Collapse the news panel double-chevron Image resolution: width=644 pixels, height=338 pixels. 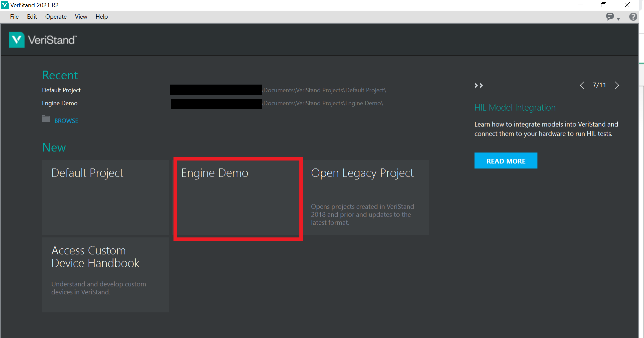[x=479, y=86]
